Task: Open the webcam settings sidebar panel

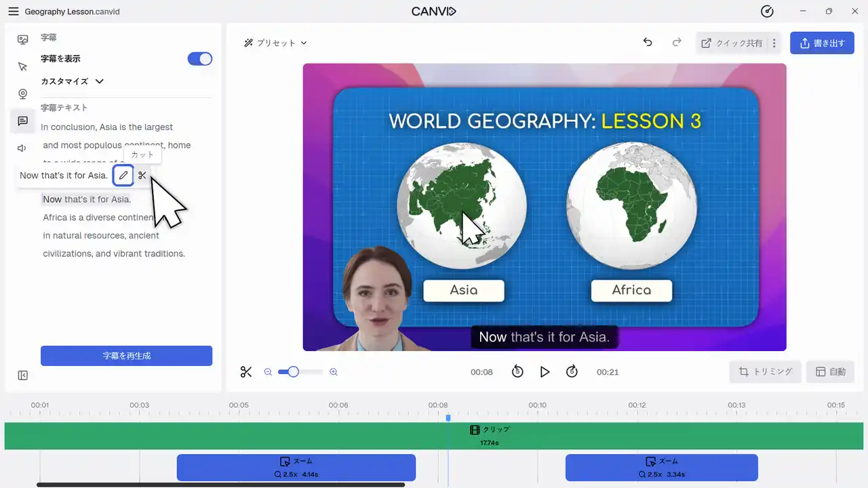Action: [x=22, y=94]
